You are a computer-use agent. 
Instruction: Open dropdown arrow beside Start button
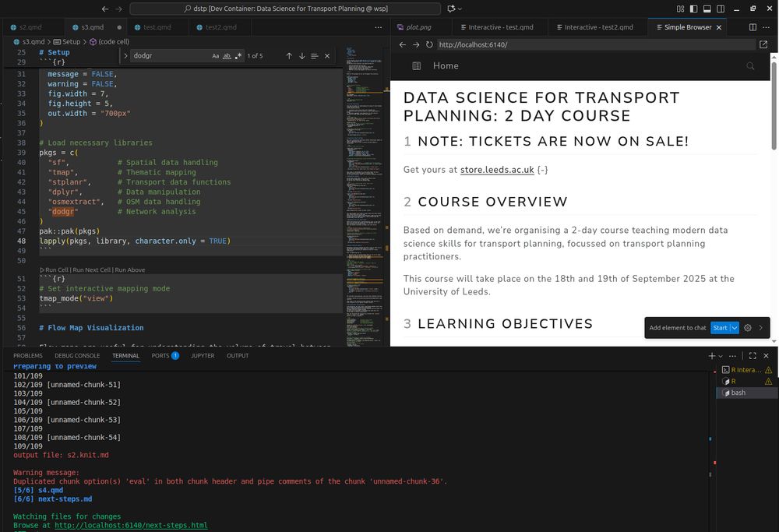pyautogui.click(x=734, y=328)
